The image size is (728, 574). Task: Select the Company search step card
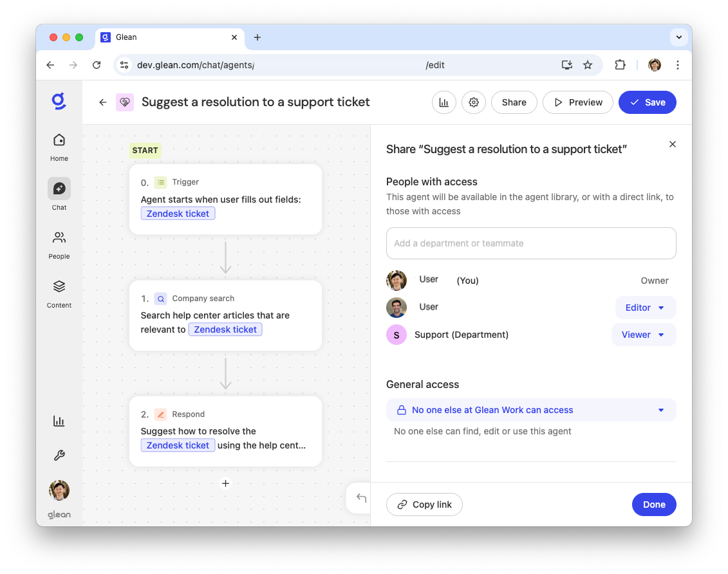click(x=225, y=315)
